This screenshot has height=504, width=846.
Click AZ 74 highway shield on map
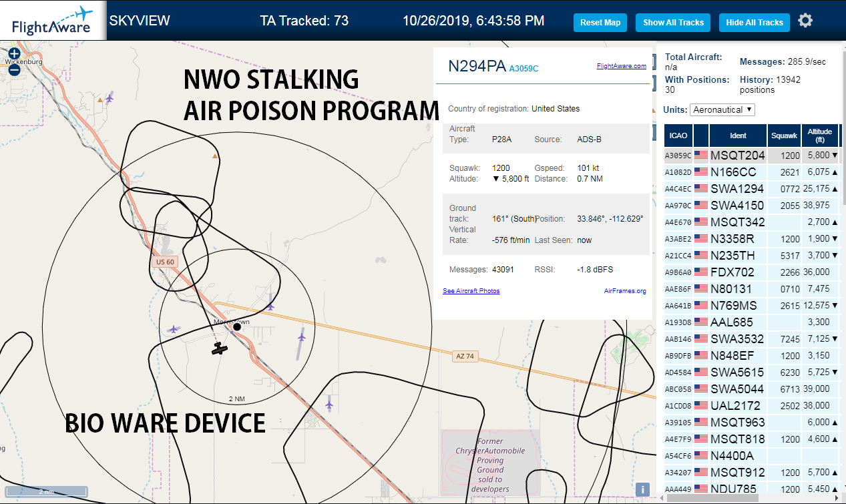coord(465,356)
